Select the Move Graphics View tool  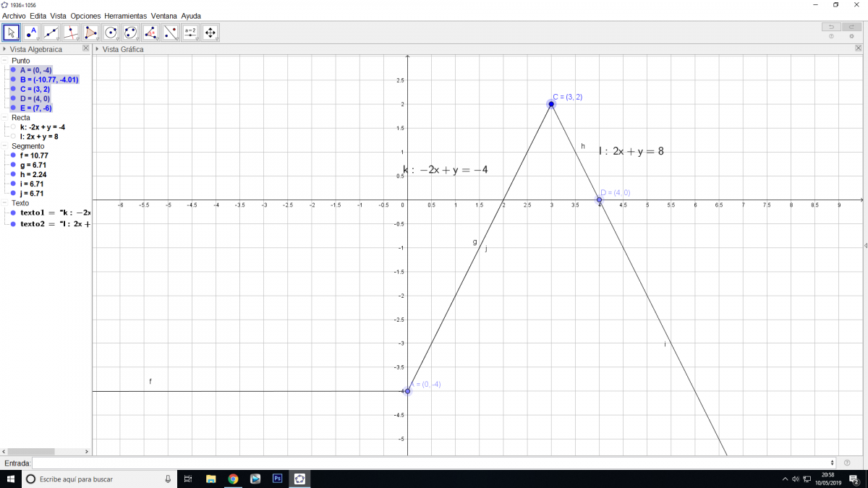pyautogui.click(x=210, y=33)
